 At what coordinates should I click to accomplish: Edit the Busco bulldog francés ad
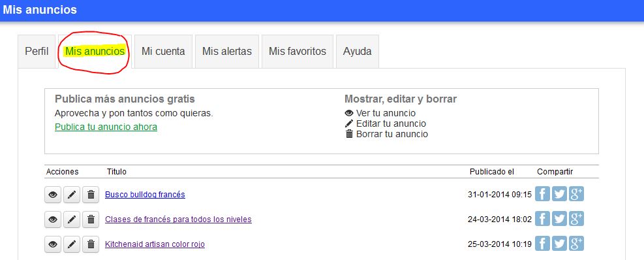click(x=72, y=195)
